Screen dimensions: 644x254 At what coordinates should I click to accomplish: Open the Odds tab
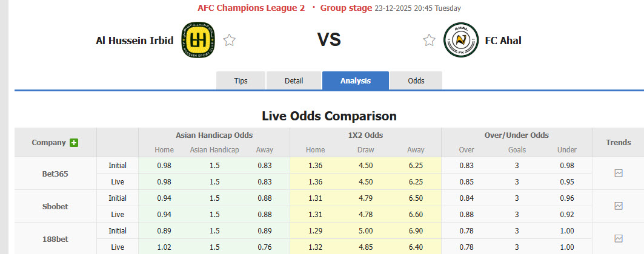coord(416,80)
